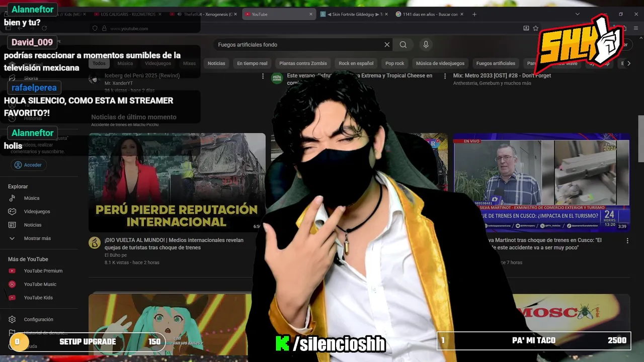644x362 pixels.
Task: Switch to the 1141 días en años tab
Action: click(428, 14)
